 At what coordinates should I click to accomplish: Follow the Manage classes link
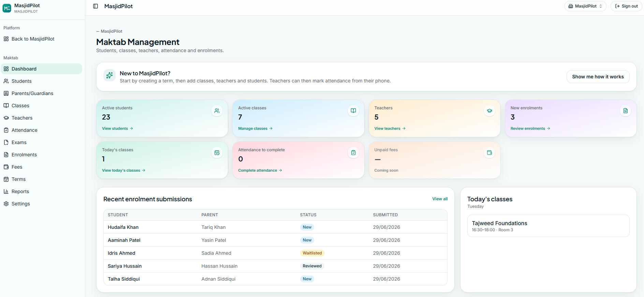[255, 128]
